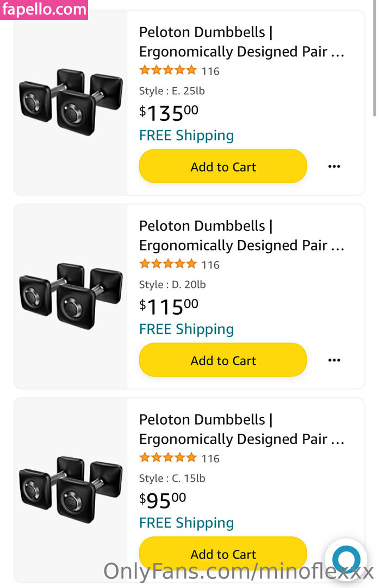379x588 pixels.
Task: Open more options for 25lb dumbbells
Action: pos(334,167)
